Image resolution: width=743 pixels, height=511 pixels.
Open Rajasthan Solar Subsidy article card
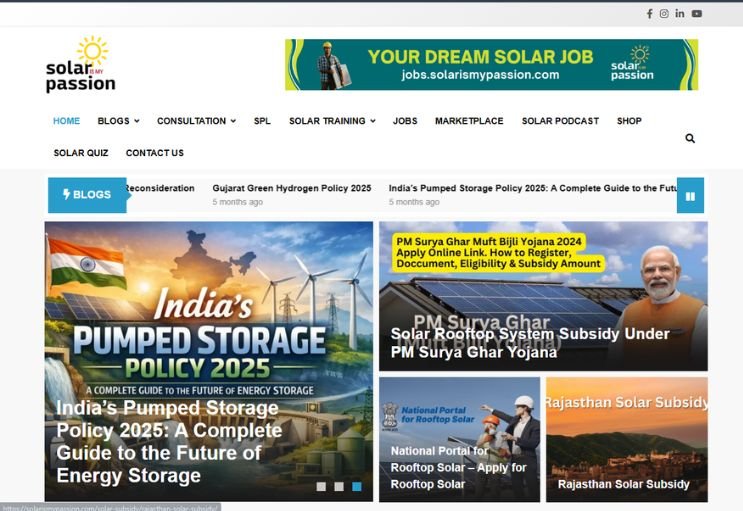click(627, 440)
